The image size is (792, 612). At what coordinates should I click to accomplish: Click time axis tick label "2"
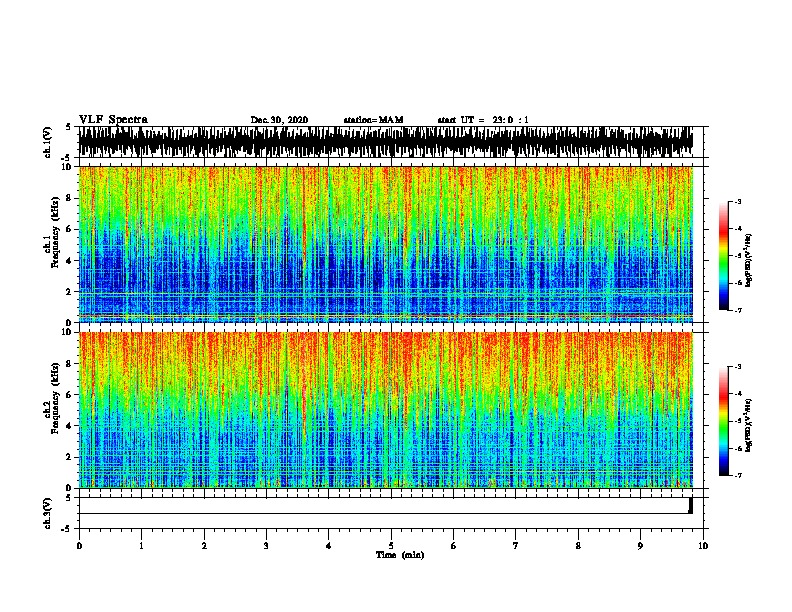[x=204, y=546]
